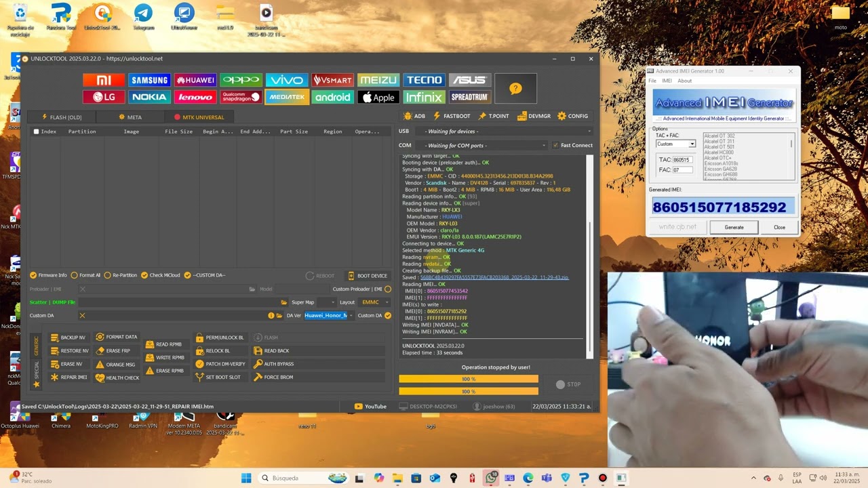
Task: Select the MediaTek brand tile
Action: pos(287,97)
